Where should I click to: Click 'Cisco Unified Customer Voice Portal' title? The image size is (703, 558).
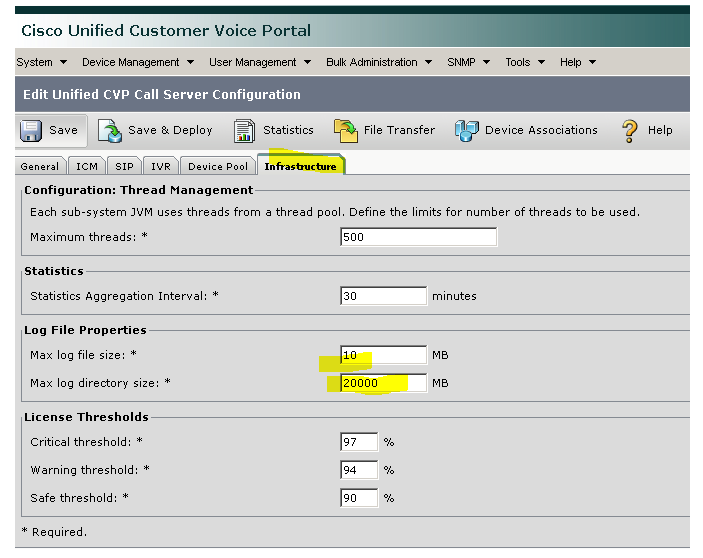coord(166,30)
